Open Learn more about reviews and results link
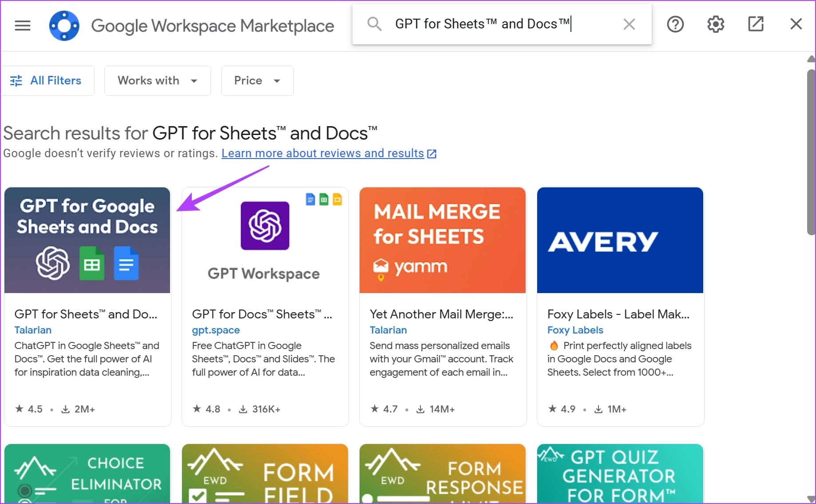 coord(323,153)
